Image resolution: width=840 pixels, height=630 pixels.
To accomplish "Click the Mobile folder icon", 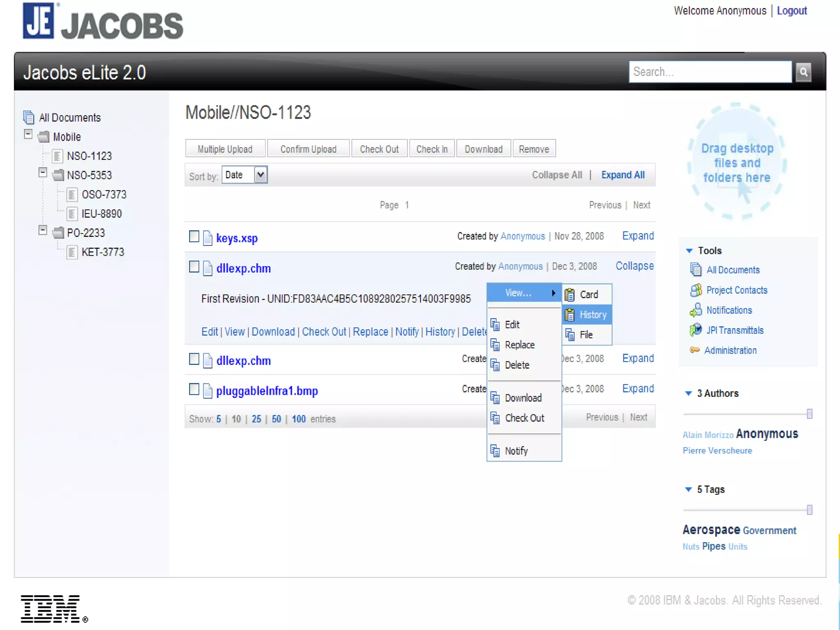I will [x=43, y=136].
